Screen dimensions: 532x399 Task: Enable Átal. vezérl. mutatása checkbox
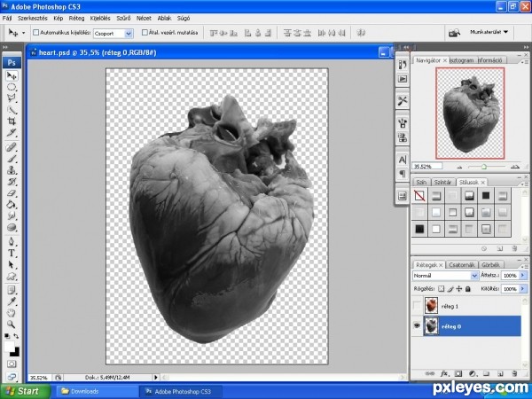(x=145, y=33)
